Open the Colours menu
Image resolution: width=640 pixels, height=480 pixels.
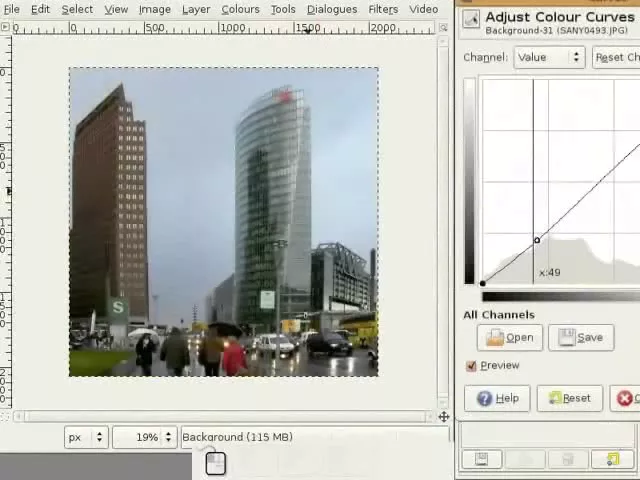(240, 9)
